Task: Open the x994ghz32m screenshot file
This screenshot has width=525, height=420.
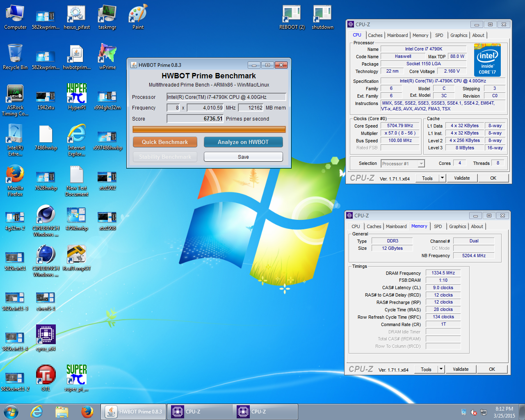Action: point(107,100)
